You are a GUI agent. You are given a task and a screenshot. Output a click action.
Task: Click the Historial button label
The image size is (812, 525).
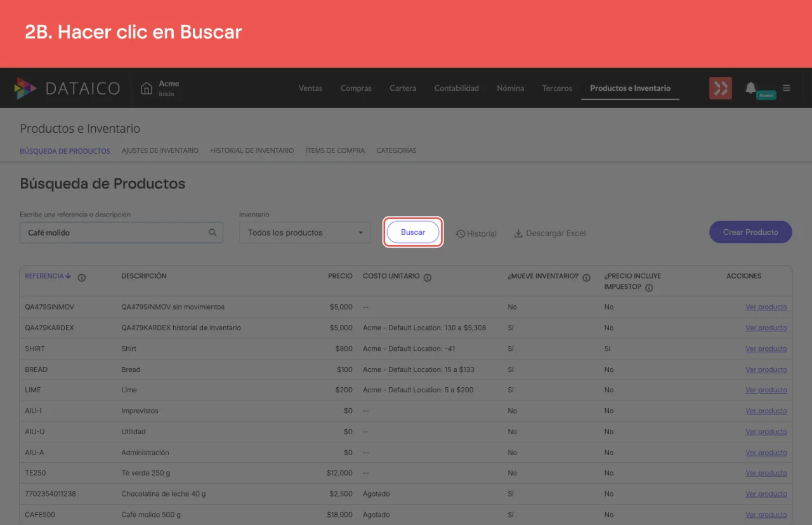coord(481,234)
